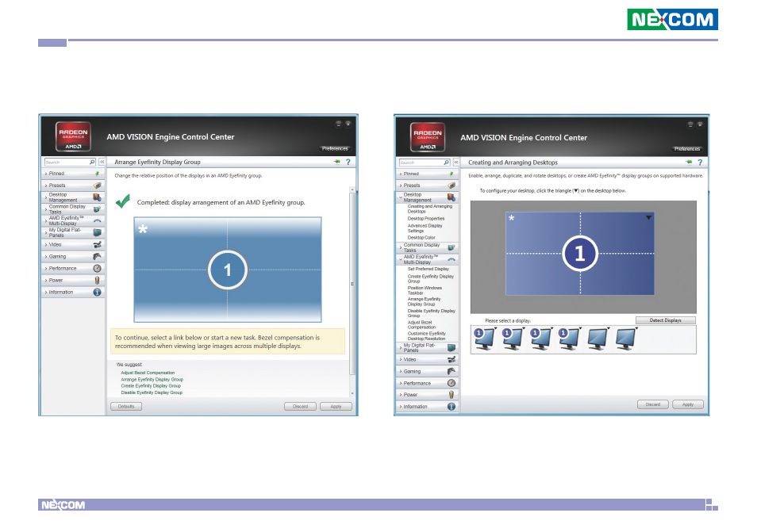Expand Common Display Tasks in Creating and Arranging Desktops window
Screen dimensions: 757x532
pyautogui.click(x=427, y=247)
